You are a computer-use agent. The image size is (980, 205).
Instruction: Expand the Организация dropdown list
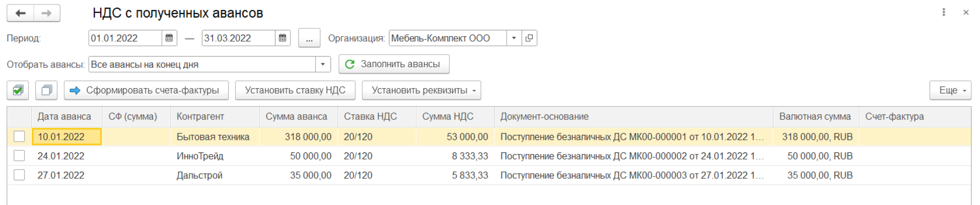pos(514,38)
